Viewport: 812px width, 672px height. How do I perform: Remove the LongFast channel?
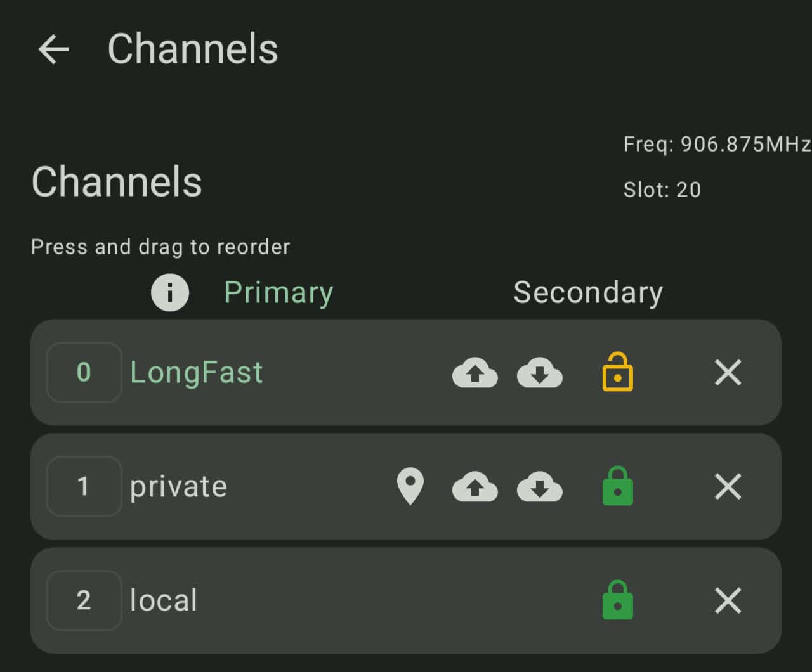point(728,373)
